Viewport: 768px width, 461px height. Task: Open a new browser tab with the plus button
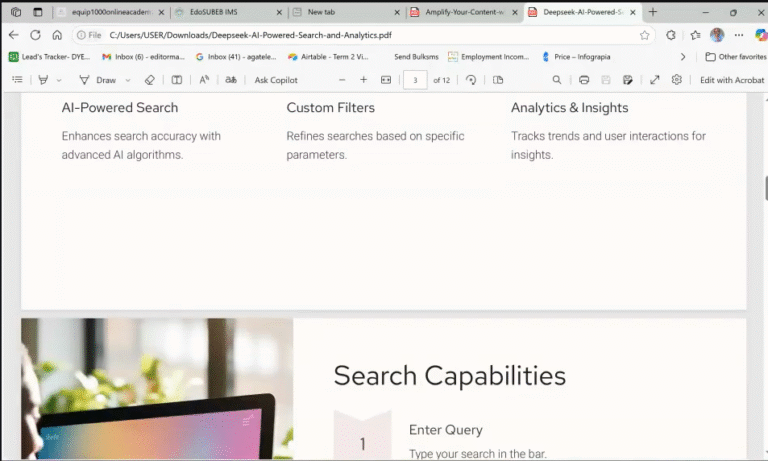coord(652,12)
